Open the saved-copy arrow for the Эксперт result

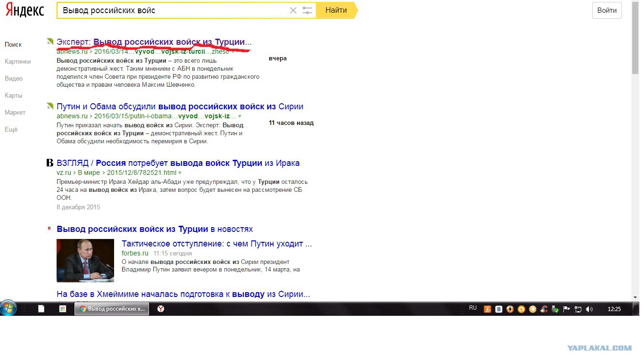coord(232,52)
